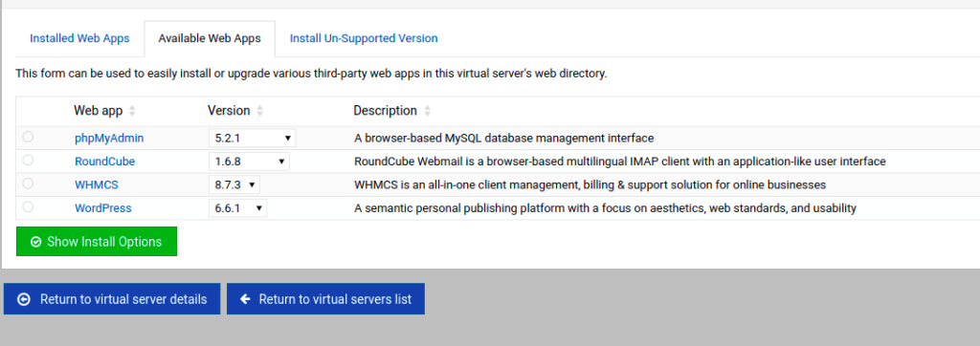Click the form explanation text about third-party web apps
Screen dimensions: 980x346
[x=311, y=74]
